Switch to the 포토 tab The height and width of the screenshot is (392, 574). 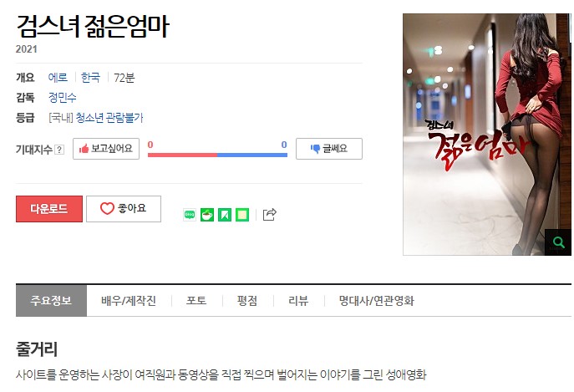click(196, 301)
